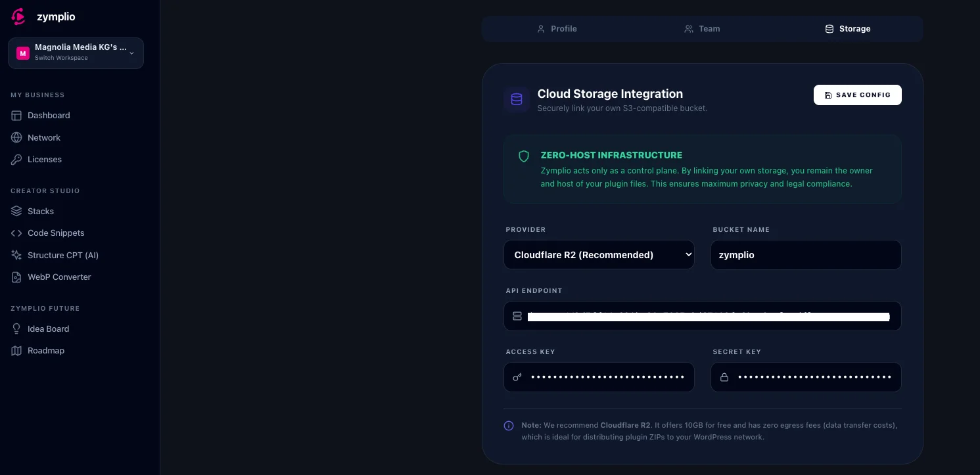Open Code Snippets via its brackets icon

pos(16,233)
